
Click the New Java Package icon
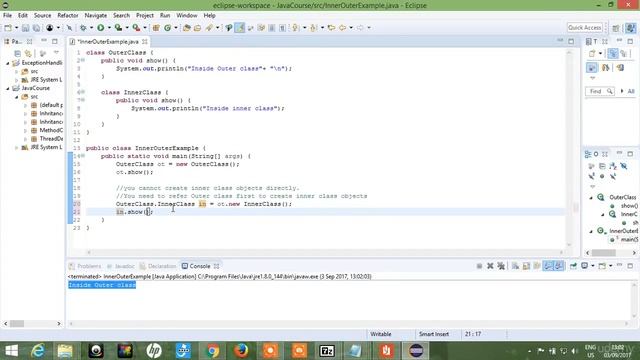click(156, 28)
